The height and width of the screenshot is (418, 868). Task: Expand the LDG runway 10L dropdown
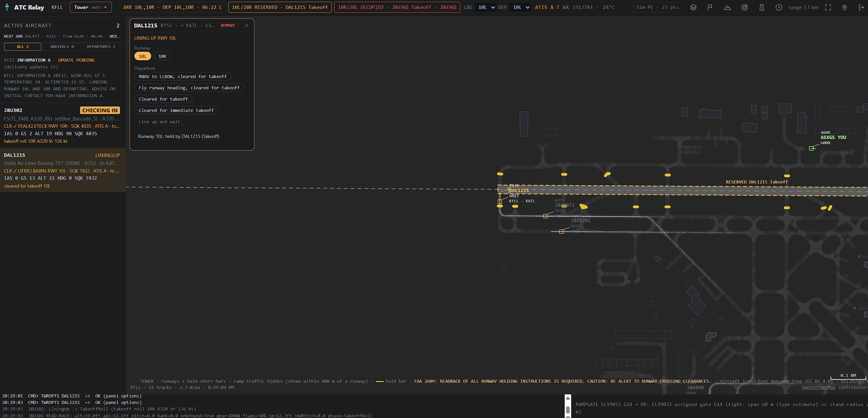pos(485,7)
